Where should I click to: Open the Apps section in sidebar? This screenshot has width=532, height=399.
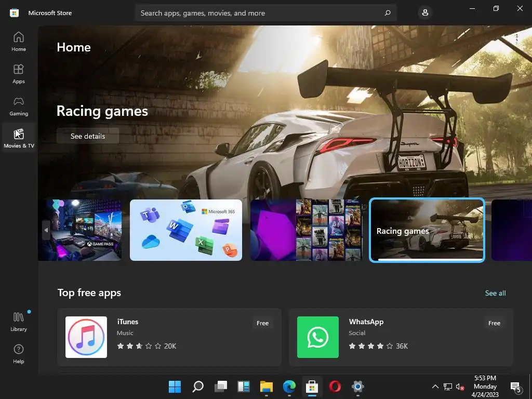pyautogui.click(x=19, y=74)
